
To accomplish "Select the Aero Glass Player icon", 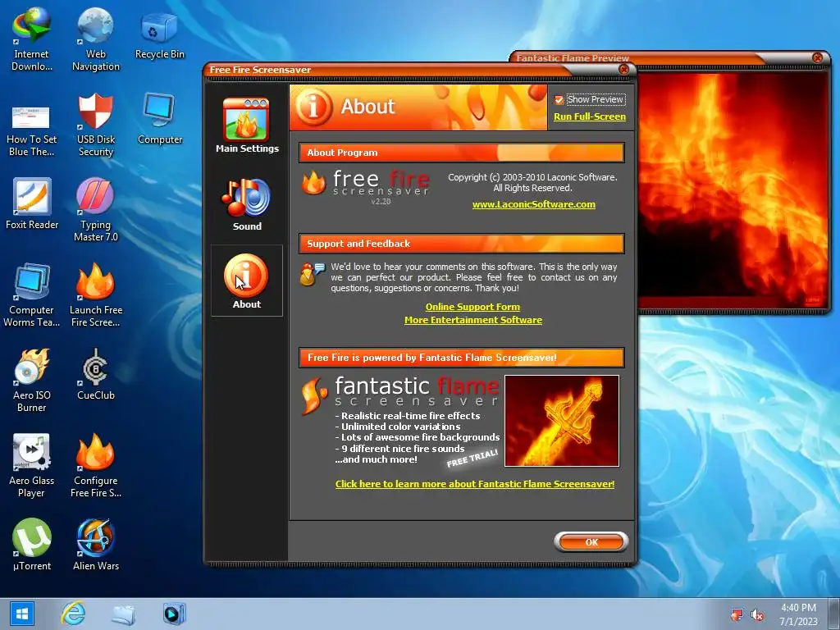I will tap(32, 466).
